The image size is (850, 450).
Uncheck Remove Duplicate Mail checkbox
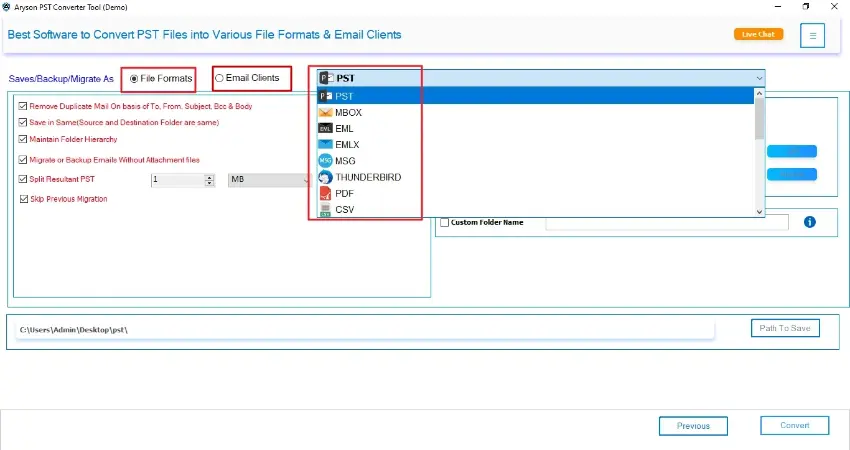tap(23, 106)
